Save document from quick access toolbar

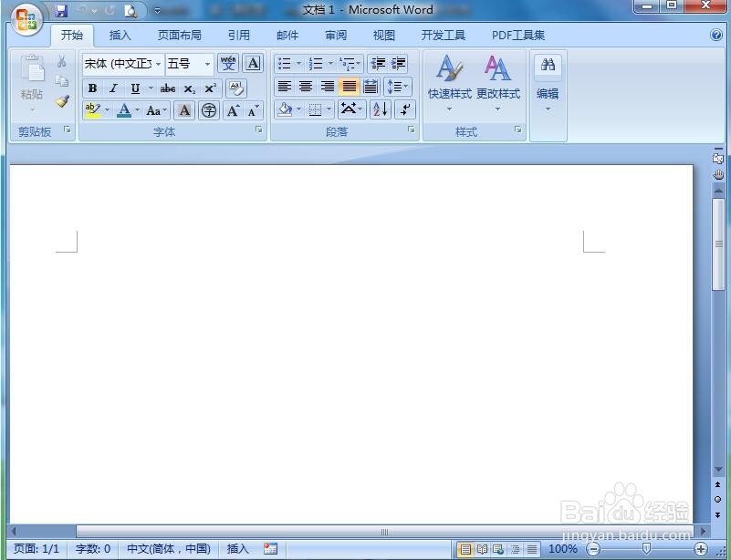click(x=61, y=11)
